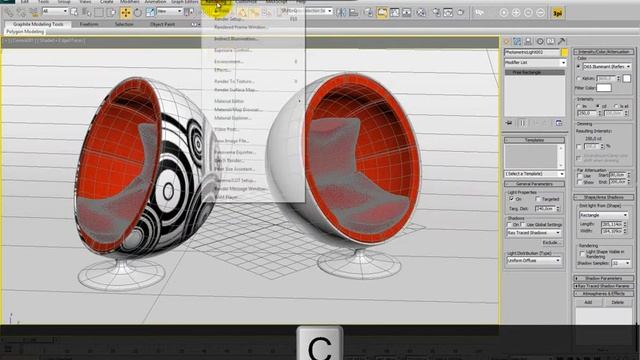Select the Select and Move tool
This screenshot has width=640, height=360.
pyautogui.click(x=126, y=13)
